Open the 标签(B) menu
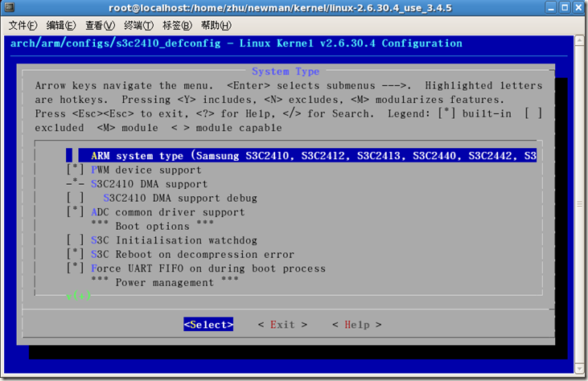Screen dimensions: 588x381 [177, 26]
